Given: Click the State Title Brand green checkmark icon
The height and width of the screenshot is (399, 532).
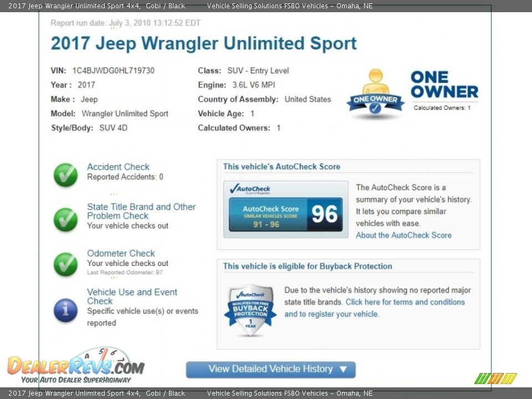Looking at the screenshot, I should pyautogui.click(x=65, y=219).
